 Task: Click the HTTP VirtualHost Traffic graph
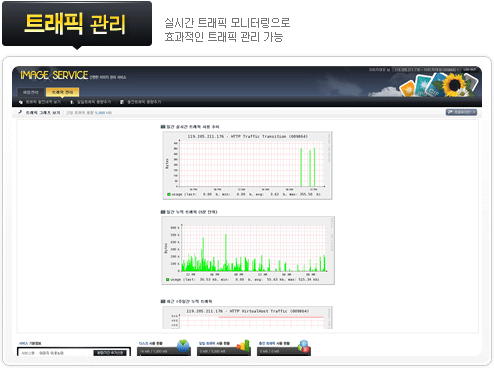click(x=247, y=318)
